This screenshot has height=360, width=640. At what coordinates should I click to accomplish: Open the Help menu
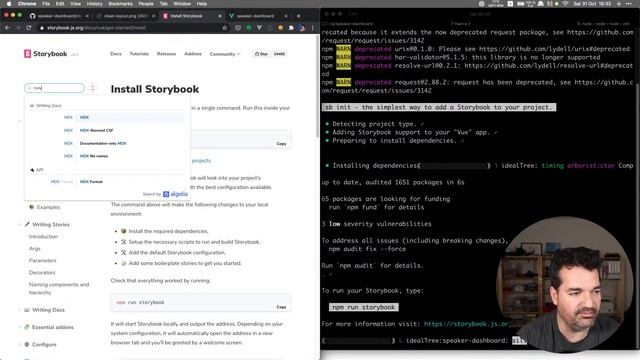coord(202,4)
